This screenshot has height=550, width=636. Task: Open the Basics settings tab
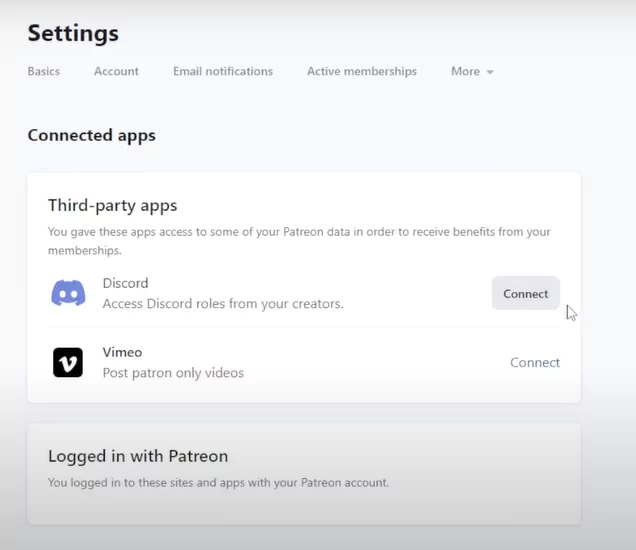(x=44, y=71)
